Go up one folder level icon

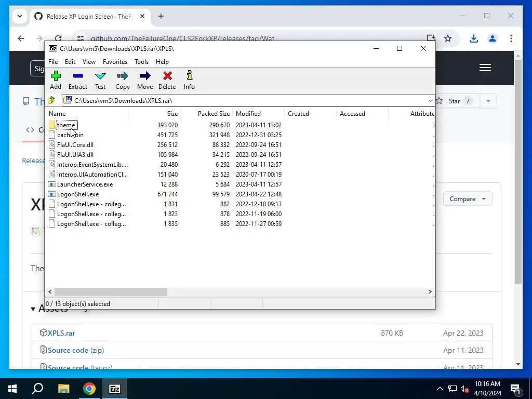(x=51, y=100)
